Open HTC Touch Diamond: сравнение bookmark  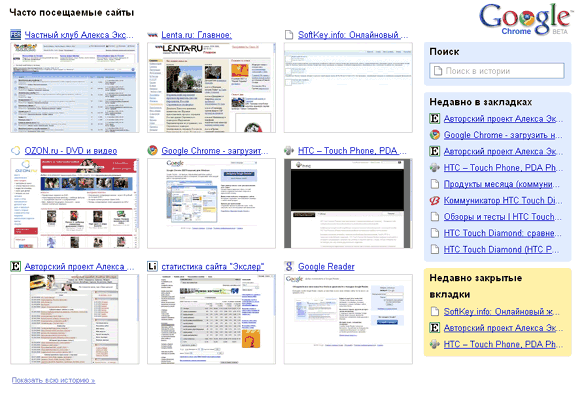(x=503, y=233)
